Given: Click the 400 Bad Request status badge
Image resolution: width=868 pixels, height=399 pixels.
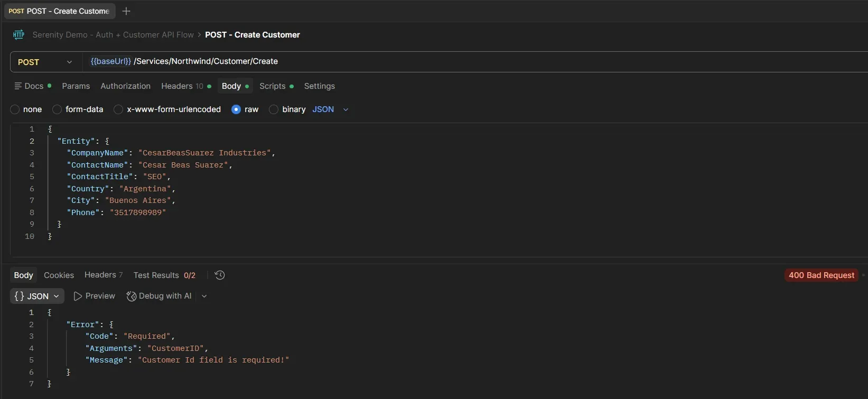Looking at the screenshot, I should pos(822,275).
